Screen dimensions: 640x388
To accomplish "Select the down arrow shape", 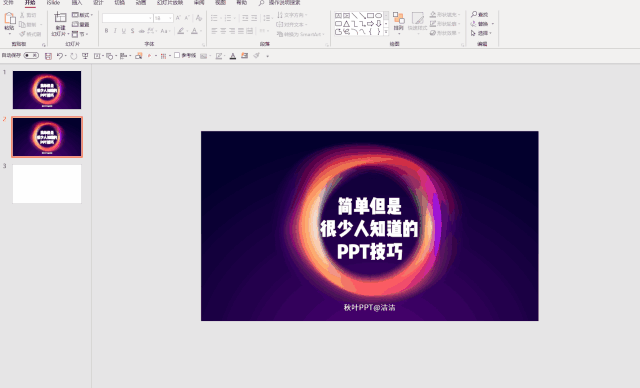I will pyautogui.click(x=378, y=24).
